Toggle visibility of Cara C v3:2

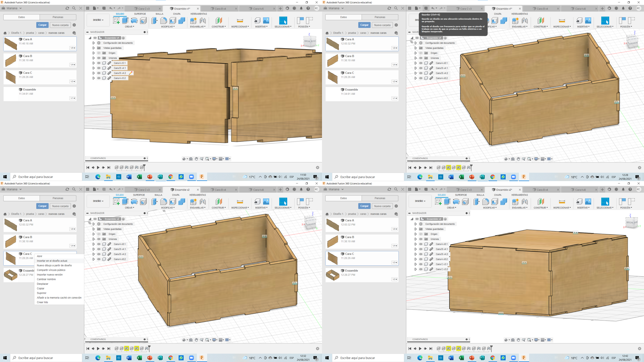[x=421, y=269]
